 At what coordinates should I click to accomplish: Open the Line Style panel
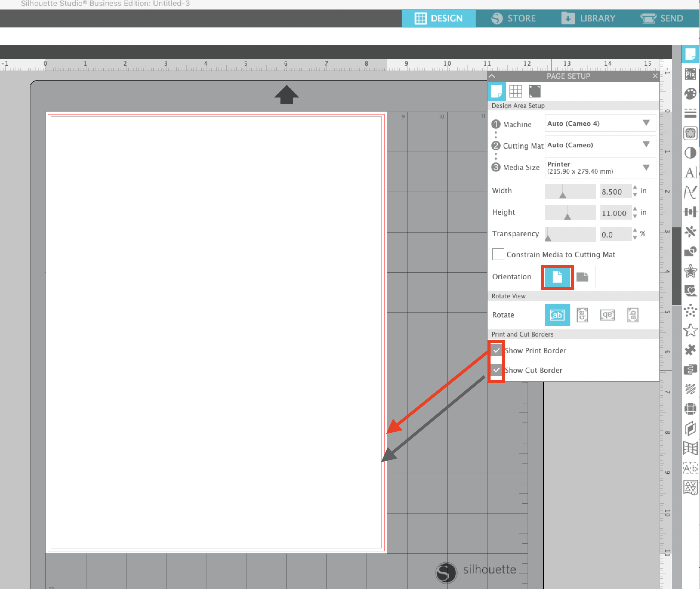click(690, 112)
